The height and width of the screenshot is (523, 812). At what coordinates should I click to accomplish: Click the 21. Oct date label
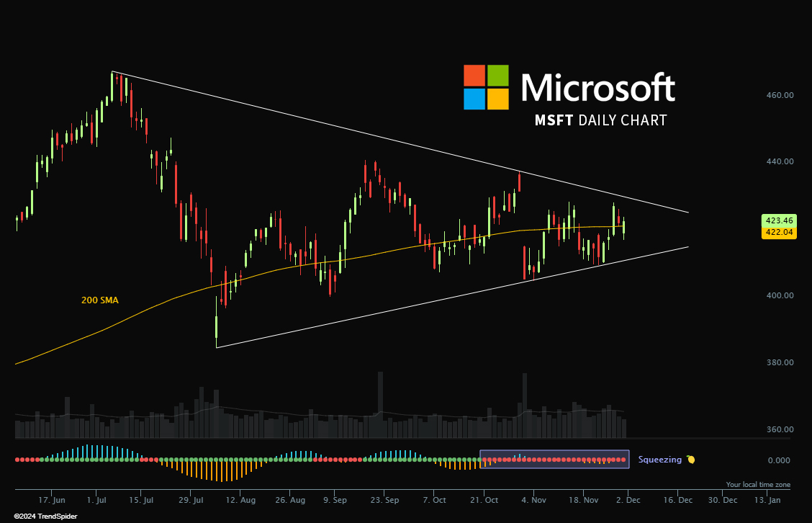(484, 500)
